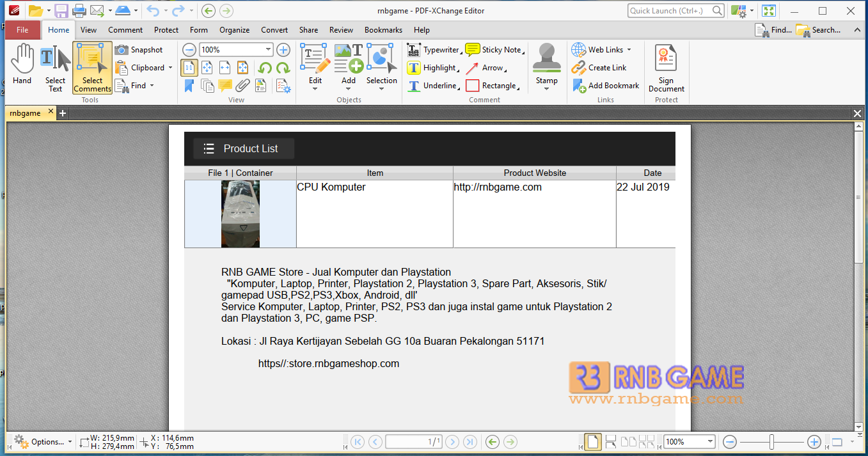Switch to the Comment ribbon tab
Image resolution: width=868 pixels, height=456 pixels.
pos(125,30)
